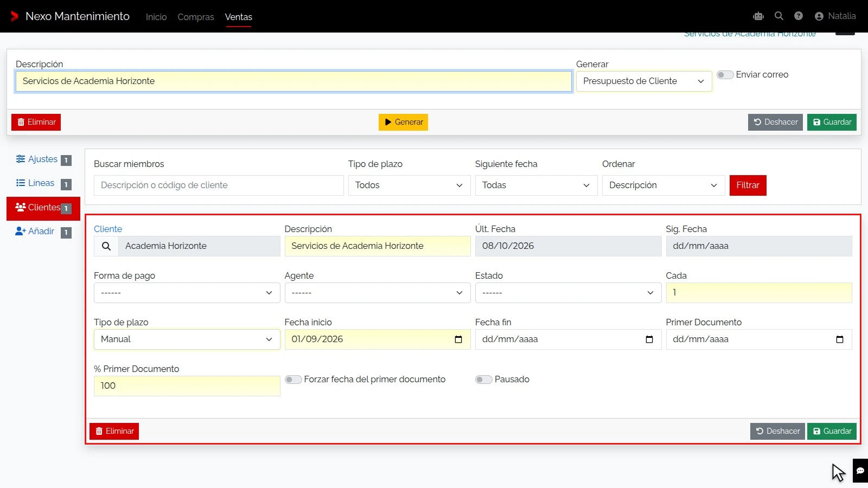Click the % Primer Documento field
The width and height of the screenshot is (868, 488).
point(187,386)
